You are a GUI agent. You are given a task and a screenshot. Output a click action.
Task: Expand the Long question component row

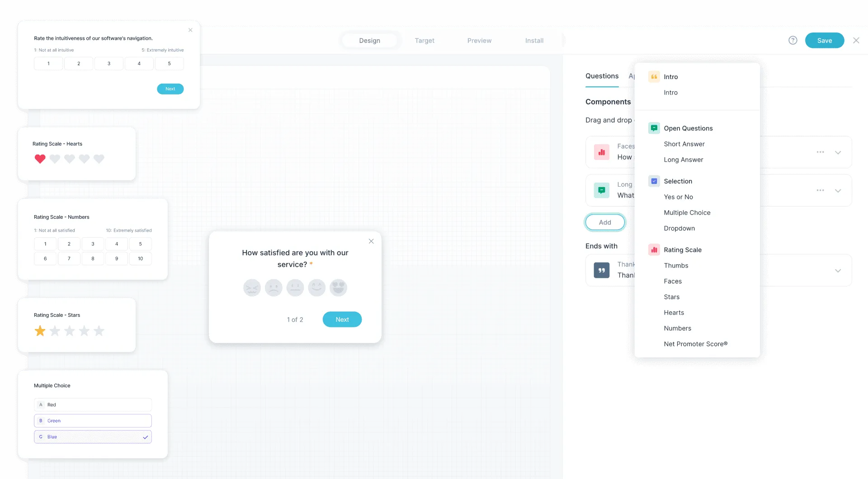838,190
